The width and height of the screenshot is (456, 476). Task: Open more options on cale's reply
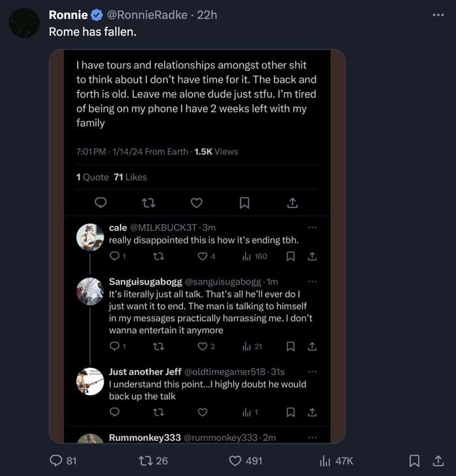[312, 227]
